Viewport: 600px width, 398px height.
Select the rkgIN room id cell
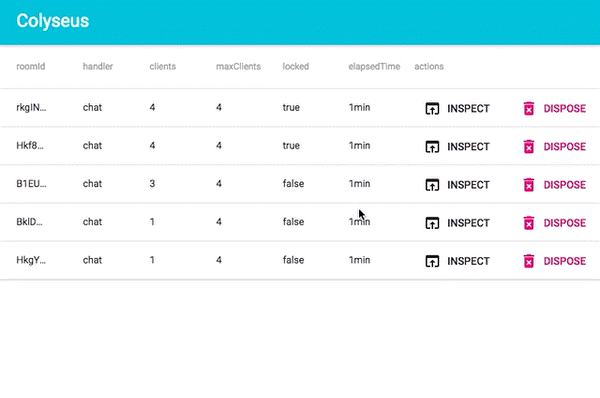coord(31,108)
